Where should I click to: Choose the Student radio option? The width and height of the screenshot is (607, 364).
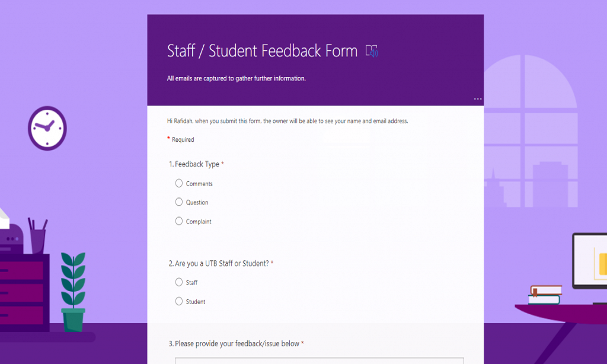coord(179,301)
